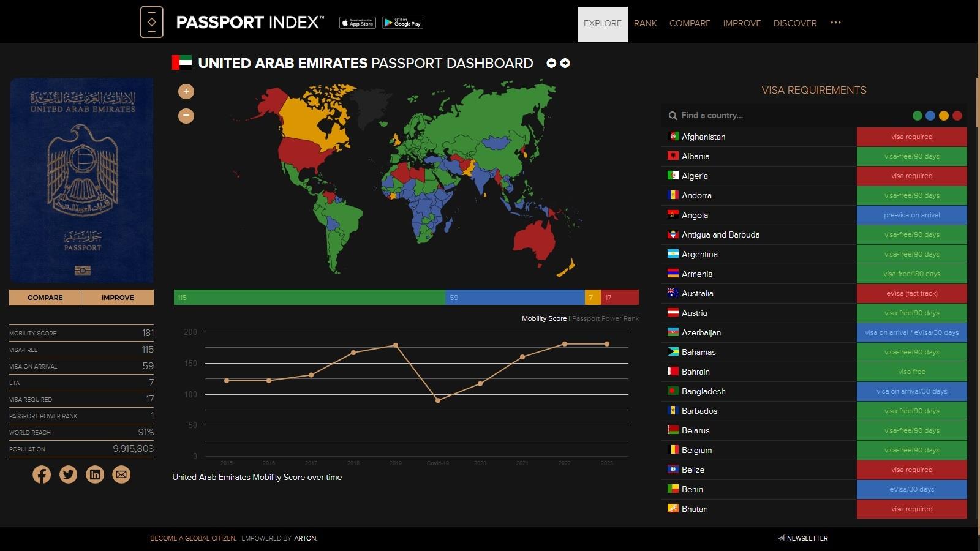Image resolution: width=980 pixels, height=551 pixels.
Task: Open the Newsletter link
Action: (807, 538)
